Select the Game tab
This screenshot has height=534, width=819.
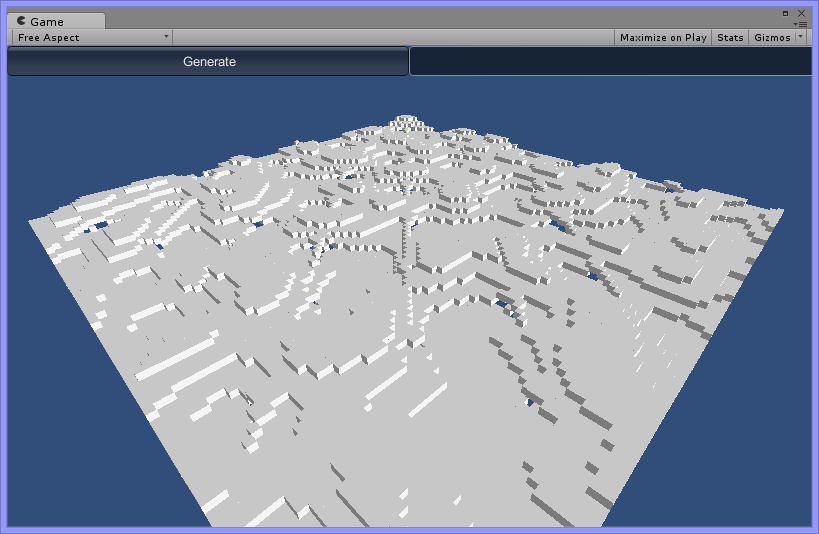pyautogui.click(x=55, y=21)
